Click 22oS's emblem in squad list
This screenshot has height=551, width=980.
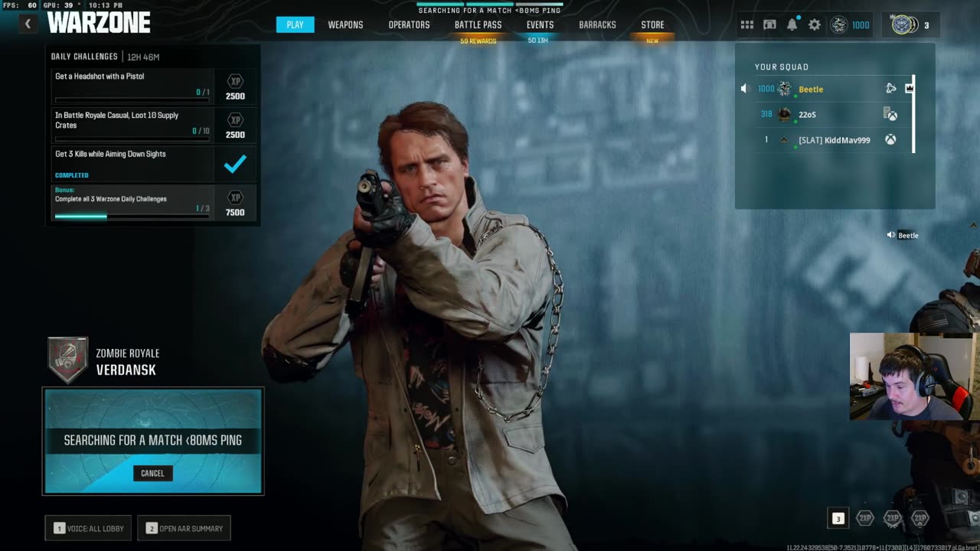pyautogui.click(x=784, y=114)
